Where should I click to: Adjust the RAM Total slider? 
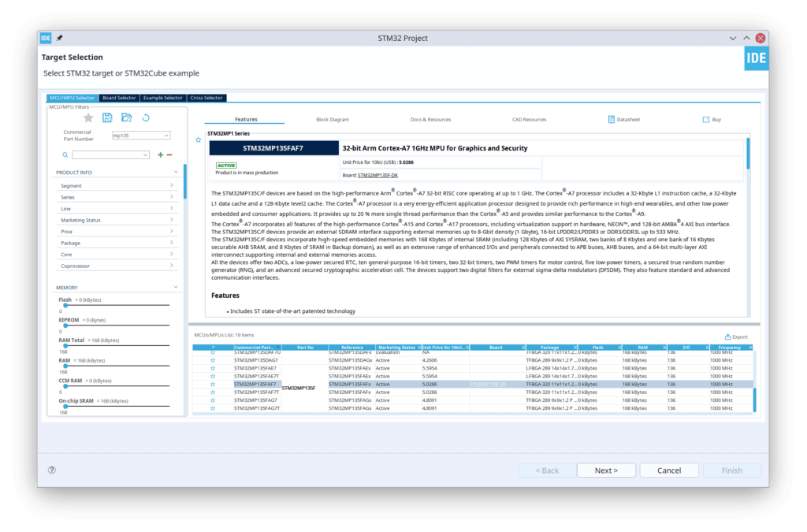click(65, 345)
